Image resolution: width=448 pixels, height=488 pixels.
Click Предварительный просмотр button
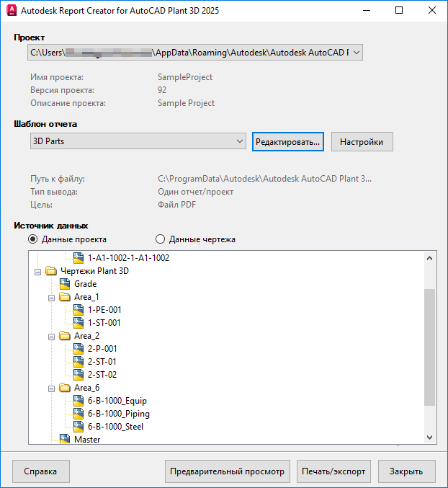click(x=228, y=471)
